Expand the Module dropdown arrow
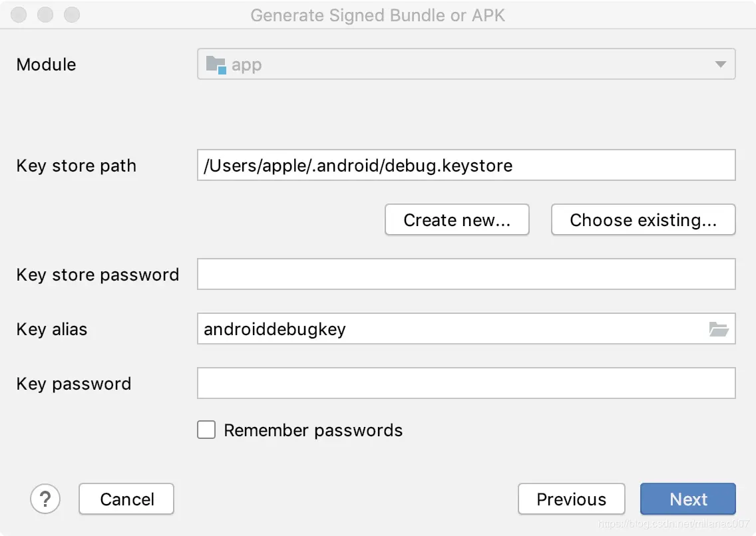This screenshot has height=536, width=756. 720,65
